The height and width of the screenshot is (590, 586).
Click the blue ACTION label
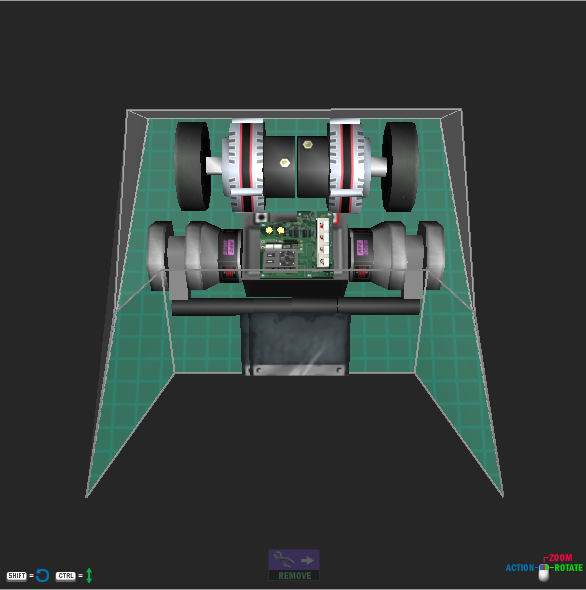[x=519, y=568]
